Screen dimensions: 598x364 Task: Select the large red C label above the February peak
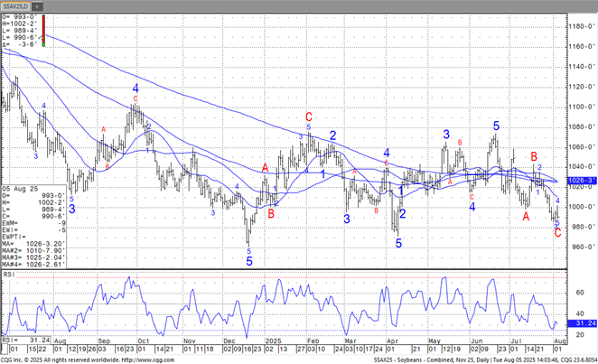[x=309, y=117]
